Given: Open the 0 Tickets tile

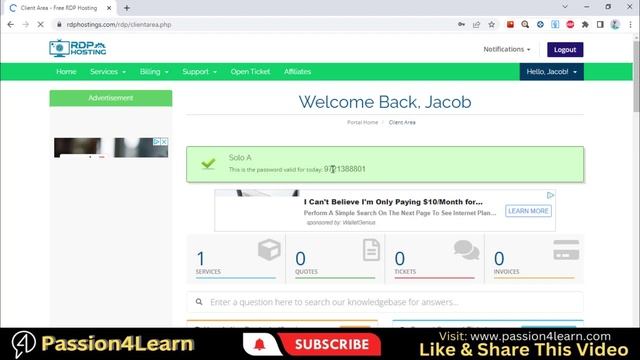Looking at the screenshot, I should click(x=434, y=258).
